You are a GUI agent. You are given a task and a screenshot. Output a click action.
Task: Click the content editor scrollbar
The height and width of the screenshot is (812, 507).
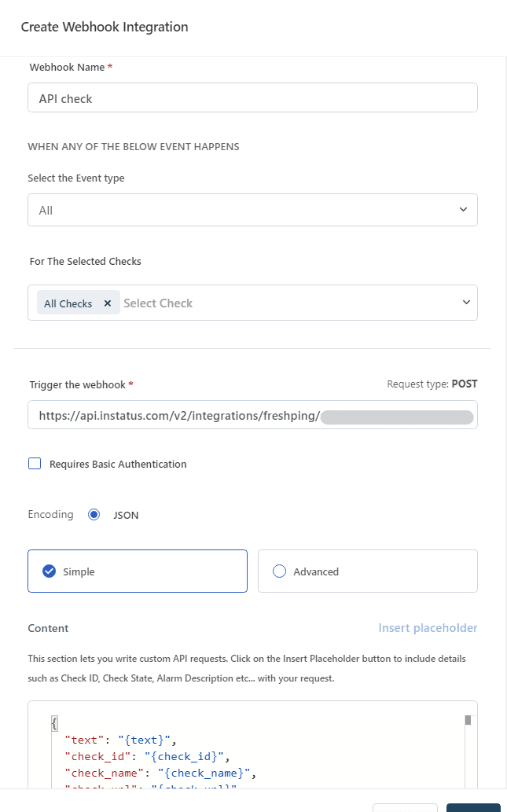point(468,718)
